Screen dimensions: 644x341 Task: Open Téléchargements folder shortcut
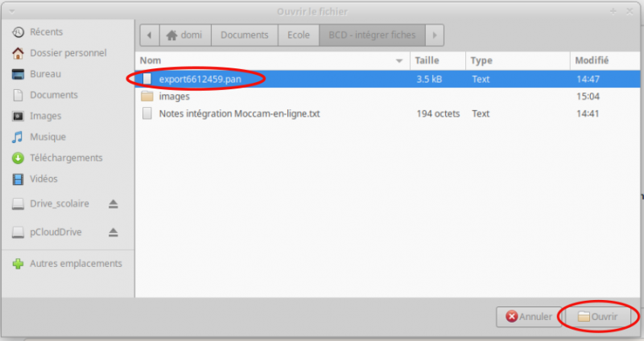click(66, 158)
